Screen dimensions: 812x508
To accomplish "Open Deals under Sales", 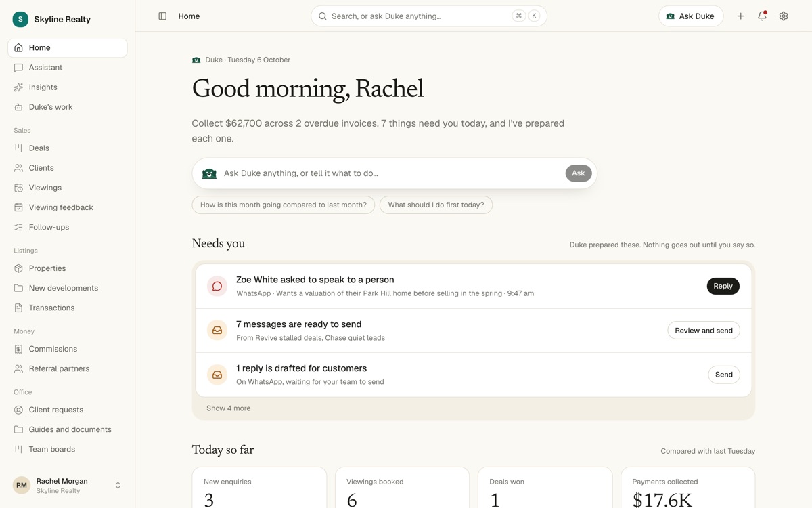I will tap(67, 148).
